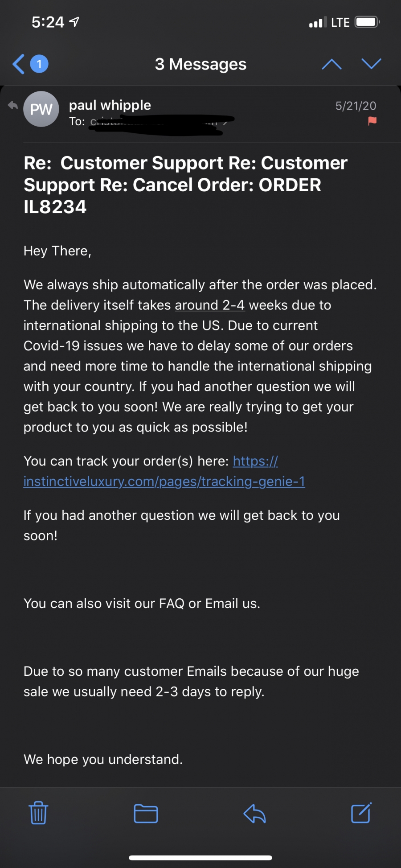Viewport: 401px width, 868px height.
Task: Open the unread count badge showing 1
Action: (x=39, y=64)
